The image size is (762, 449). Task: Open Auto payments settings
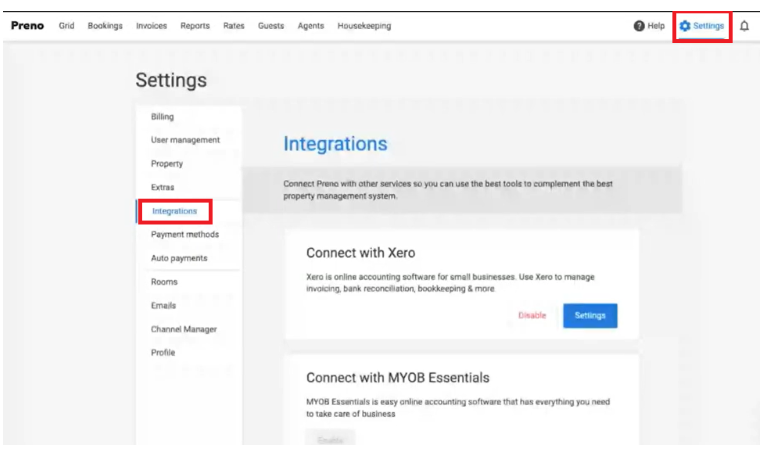179,258
